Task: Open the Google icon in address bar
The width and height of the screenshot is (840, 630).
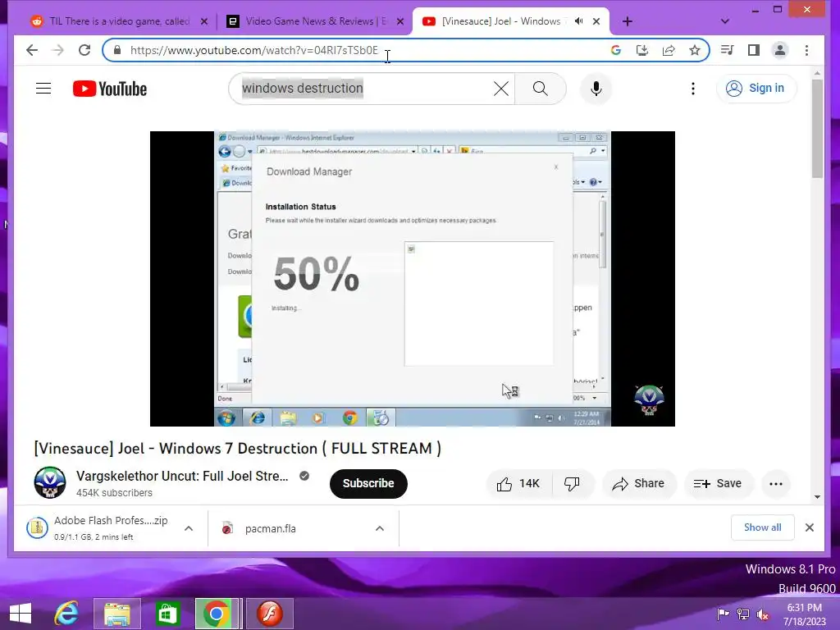Action: tap(615, 50)
